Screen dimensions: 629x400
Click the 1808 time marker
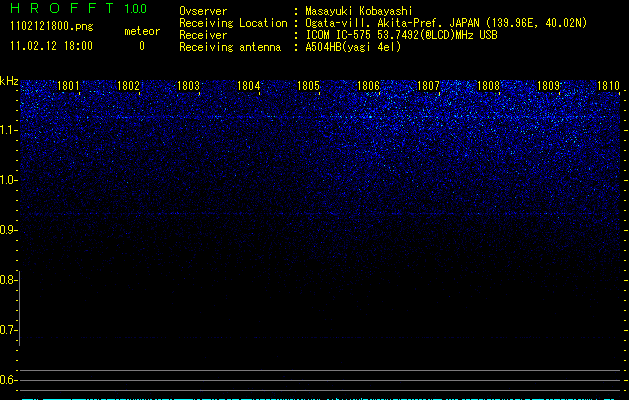(x=488, y=86)
